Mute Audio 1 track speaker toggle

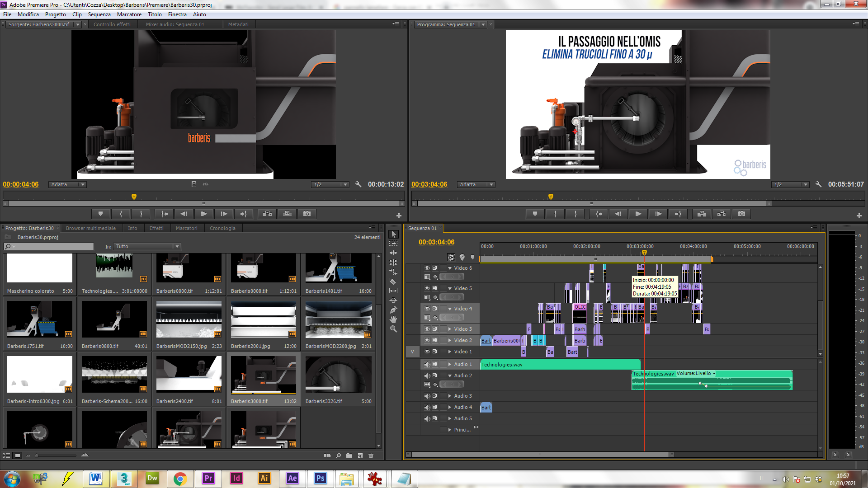tap(427, 364)
